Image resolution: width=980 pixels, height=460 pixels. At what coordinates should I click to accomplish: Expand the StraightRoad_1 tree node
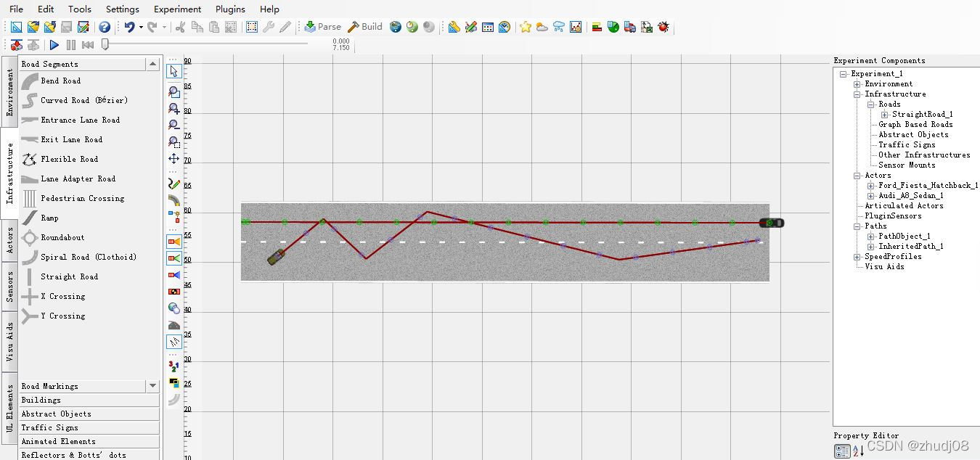tap(885, 115)
